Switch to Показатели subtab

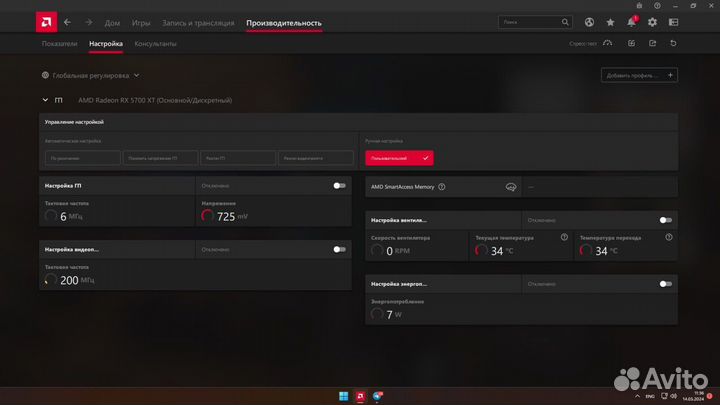(x=59, y=44)
